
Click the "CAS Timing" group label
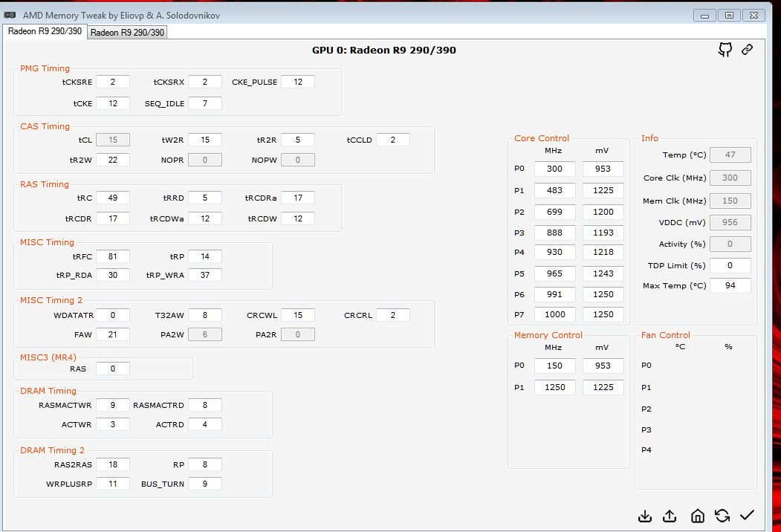[x=45, y=126]
